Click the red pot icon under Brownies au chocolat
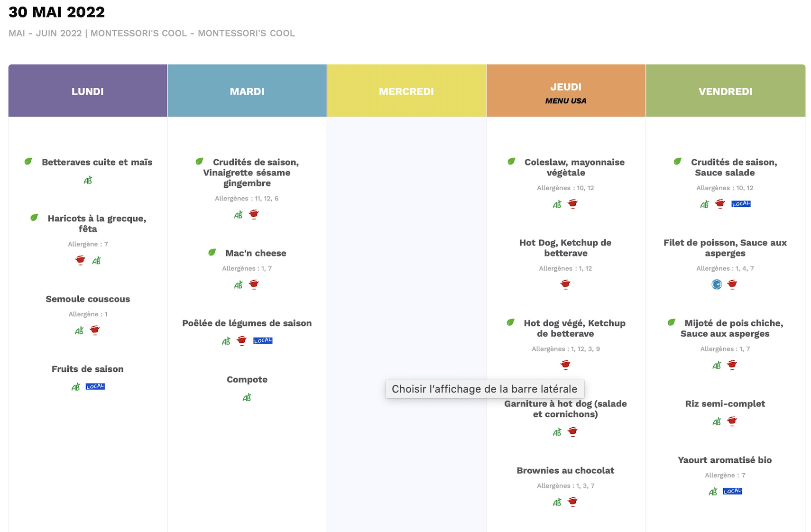Screen dimensions: 811x532 pyautogui.click(x=572, y=502)
